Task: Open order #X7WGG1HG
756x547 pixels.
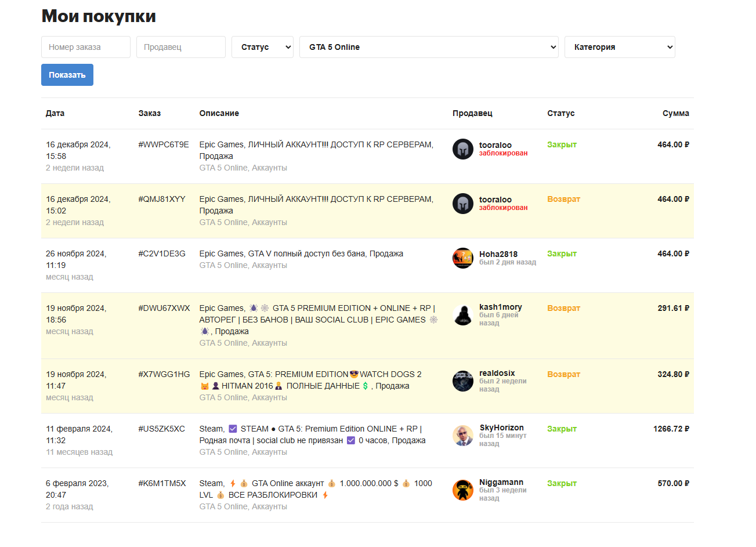Action: (164, 374)
